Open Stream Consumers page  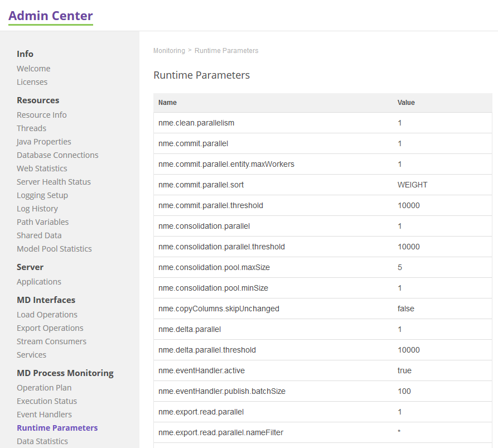pyautogui.click(x=51, y=341)
